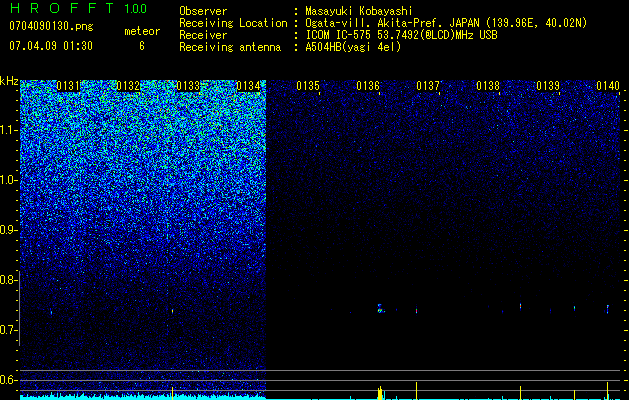
Task: Click the Receiving Location field label
Action: point(233,23)
